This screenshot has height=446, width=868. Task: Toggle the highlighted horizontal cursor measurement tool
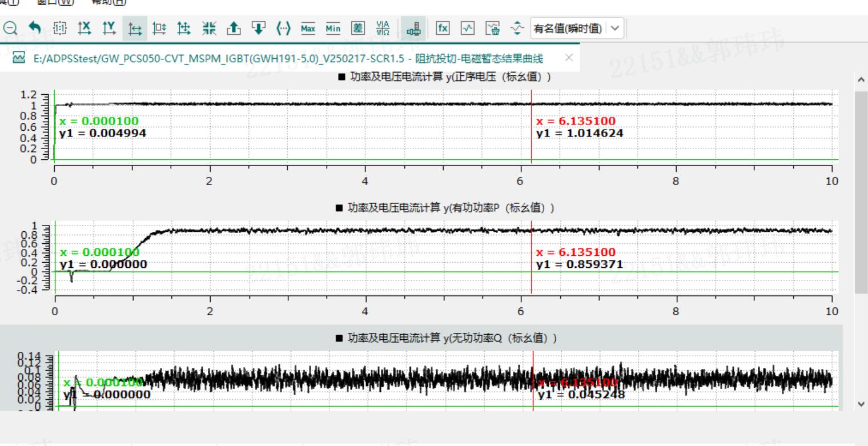coord(135,28)
